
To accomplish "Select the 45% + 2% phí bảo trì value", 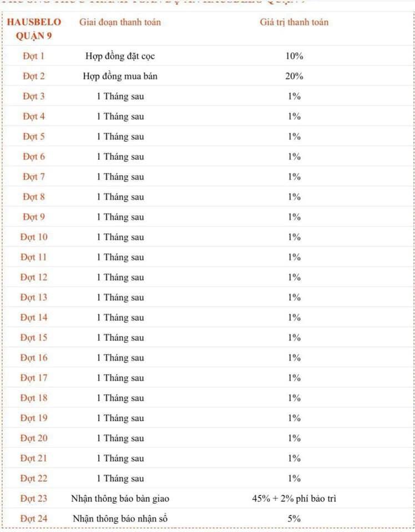I will 294,498.
